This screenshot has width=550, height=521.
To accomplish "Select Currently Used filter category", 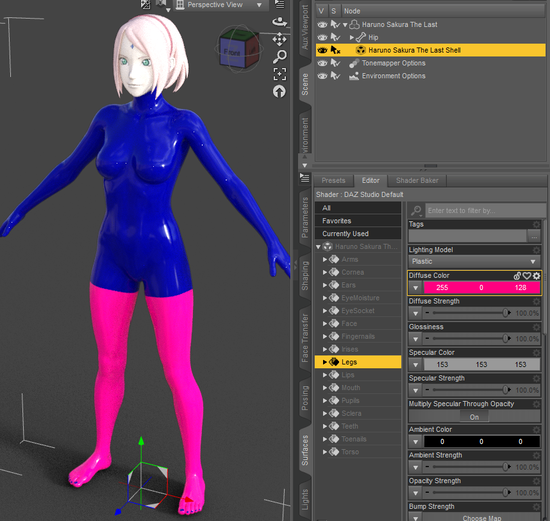I will pos(358,234).
